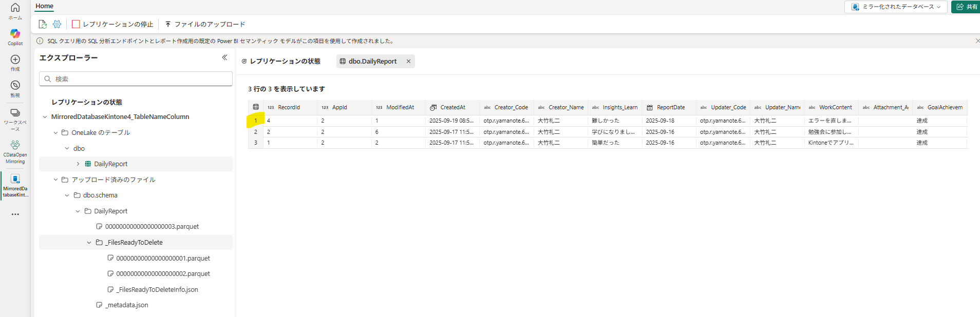Image resolution: width=980 pixels, height=317 pixels.
Task: Click the 00000000000000000003.parquet file icon
Action: (99, 226)
